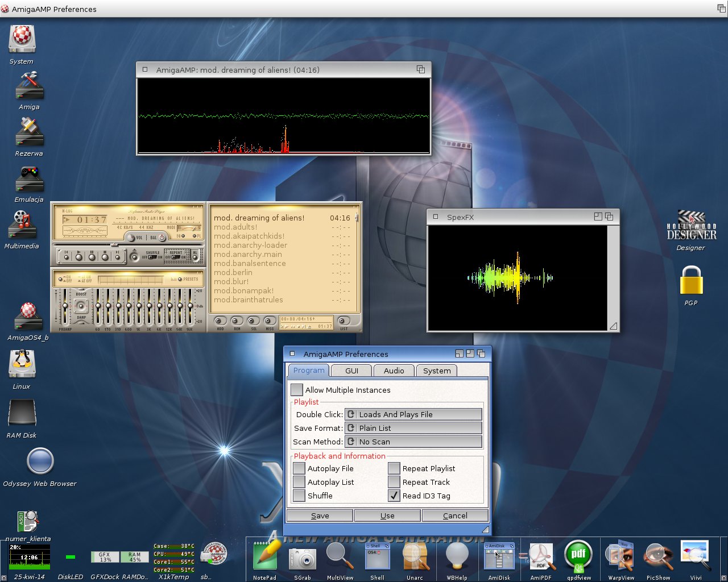Launch Viivi from the dock

pyautogui.click(x=696, y=556)
